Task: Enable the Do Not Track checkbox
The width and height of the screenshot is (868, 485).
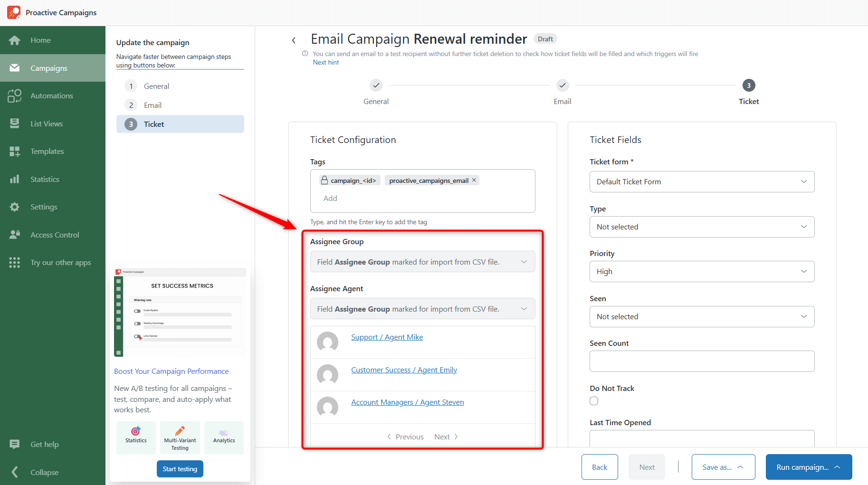Action: click(x=593, y=400)
